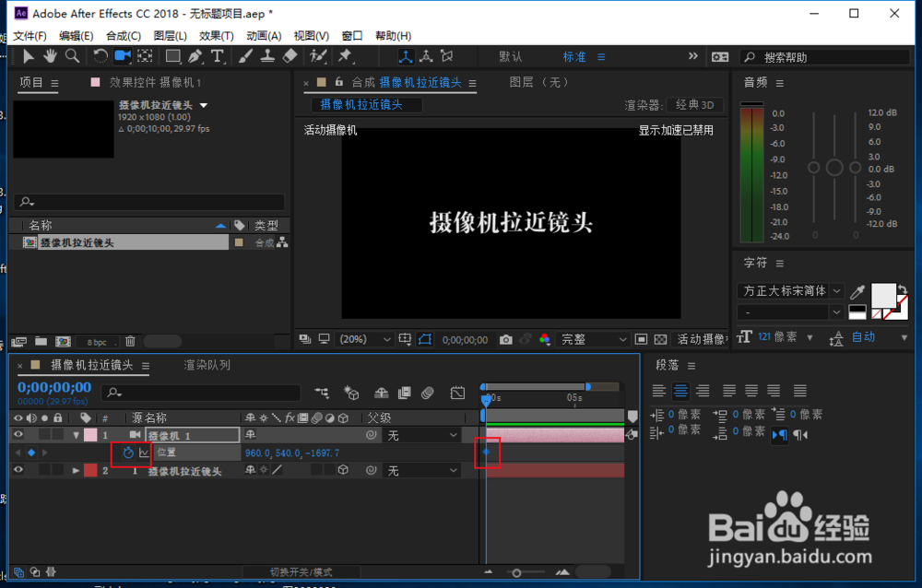Image resolution: width=922 pixels, height=588 pixels.
Task: Open the 文件(F) menu
Action: point(30,36)
